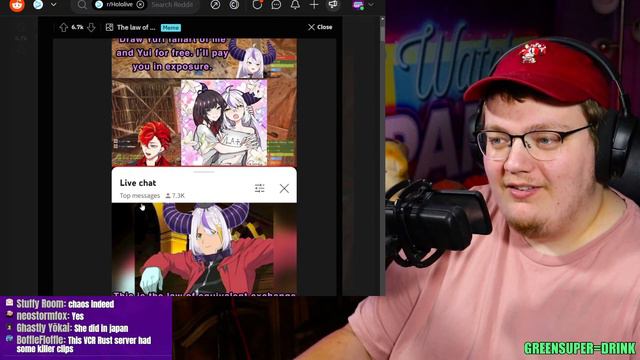The height and width of the screenshot is (360, 640).
Task: Remove the r/Hololive search filter chip
Action: 140,5
